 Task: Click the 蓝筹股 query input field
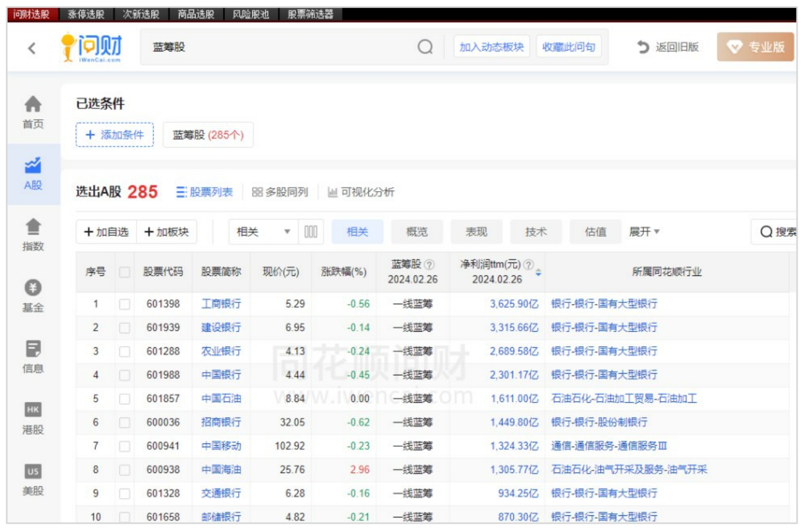pos(277,47)
